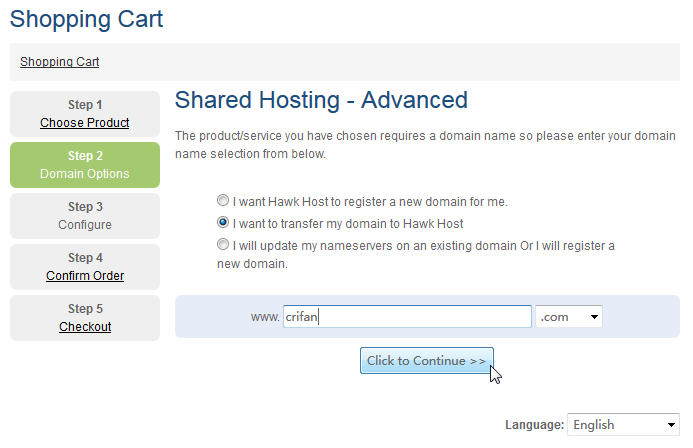The height and width of the screenshot is (448, 693).
Task: Click the bold Language: label text
Action: (x=534, y=425)
